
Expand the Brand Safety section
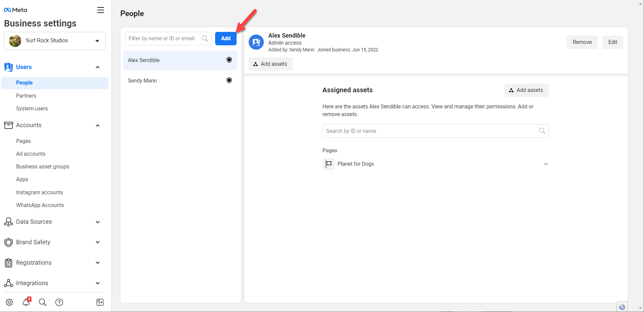point(98,242)
